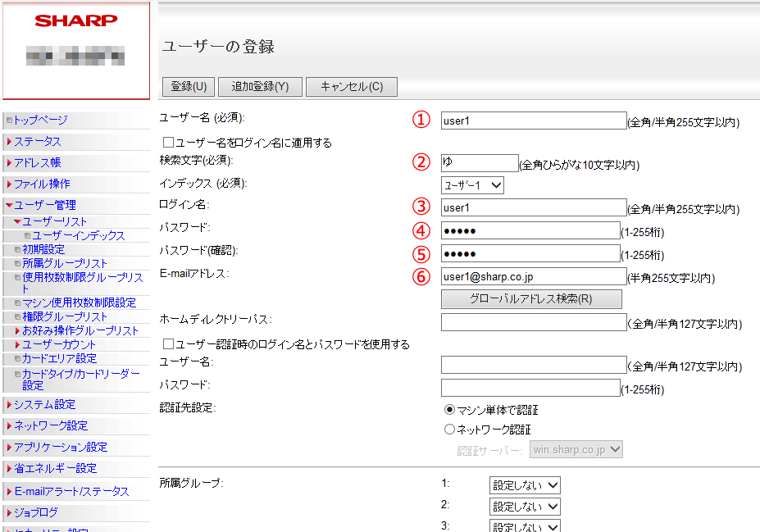The image size is (760, 532).
Task: Enable ユーザー認証時のログイン名とパスワードを使用する
Action: click(168, 344)
